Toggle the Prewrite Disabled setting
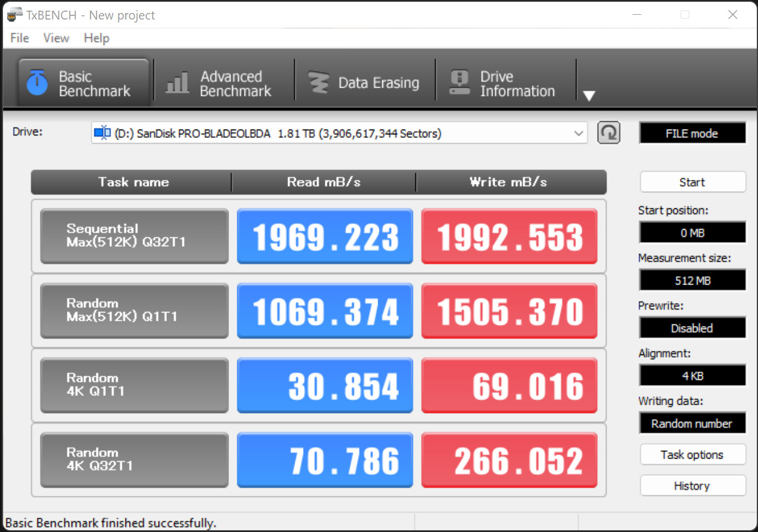 (692, 328)
